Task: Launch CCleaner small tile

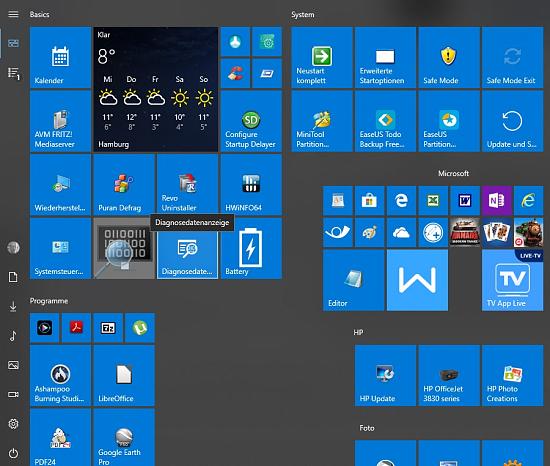Action: [x=235, y=73]
